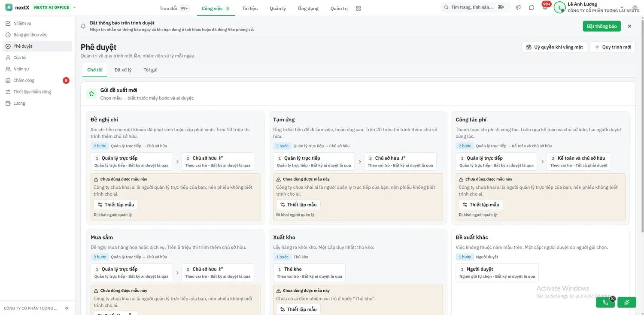This screenshot has height=315, width=644.
Task: Click Thiết lập mẫu in Công tác phí card
Action: [x=480, y=205]
